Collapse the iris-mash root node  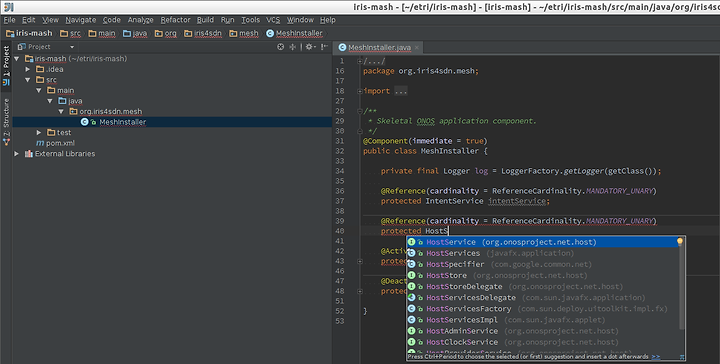point(17,59)
